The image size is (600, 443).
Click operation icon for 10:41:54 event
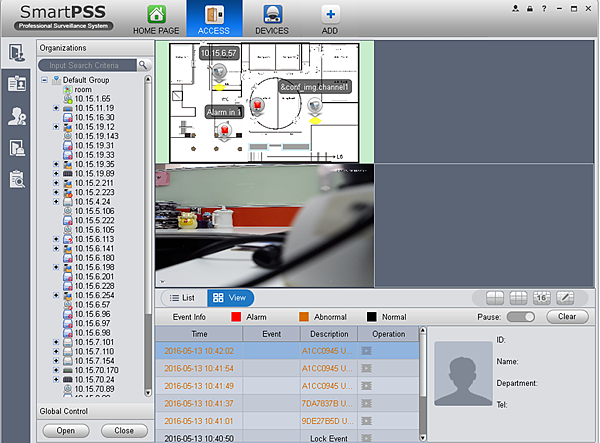coord(366,368)
